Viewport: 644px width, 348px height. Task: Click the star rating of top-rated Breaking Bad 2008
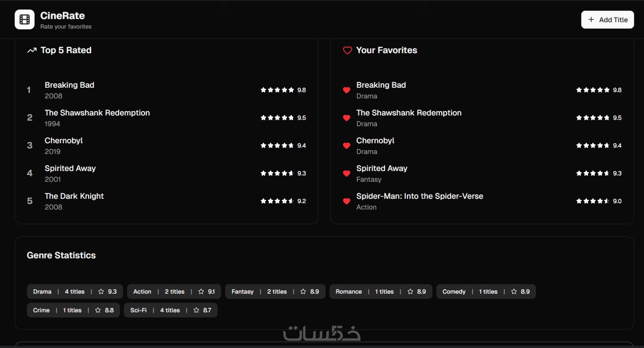pos(277,90)
